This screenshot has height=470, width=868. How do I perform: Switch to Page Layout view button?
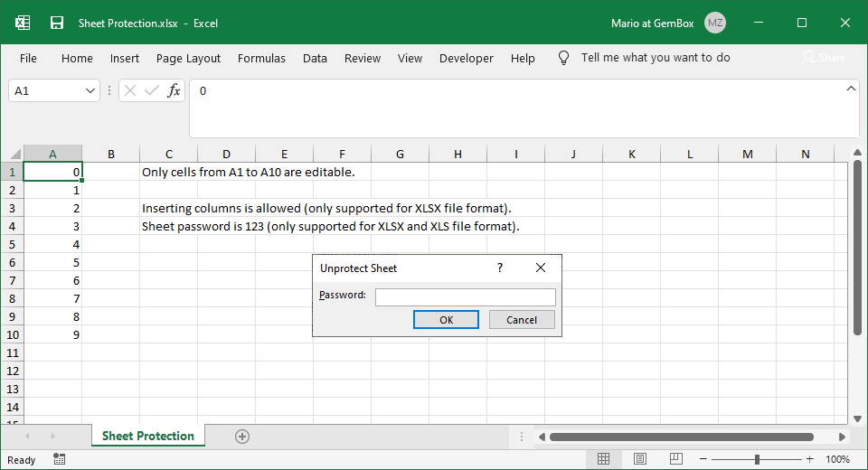tap(638, 459)
